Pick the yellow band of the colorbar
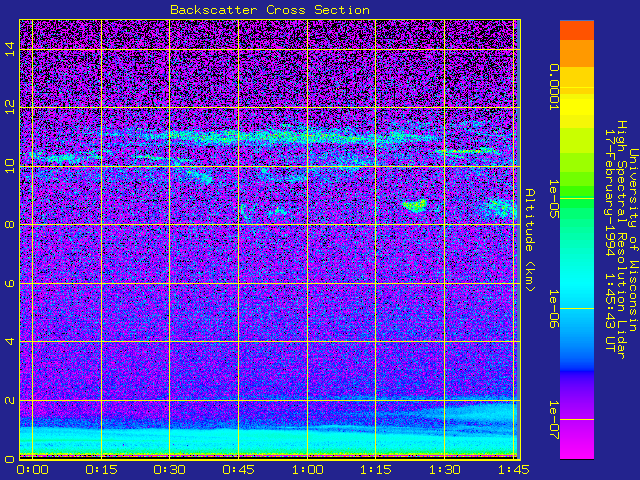This screenshot has height=480, width=640. [577, 106]
